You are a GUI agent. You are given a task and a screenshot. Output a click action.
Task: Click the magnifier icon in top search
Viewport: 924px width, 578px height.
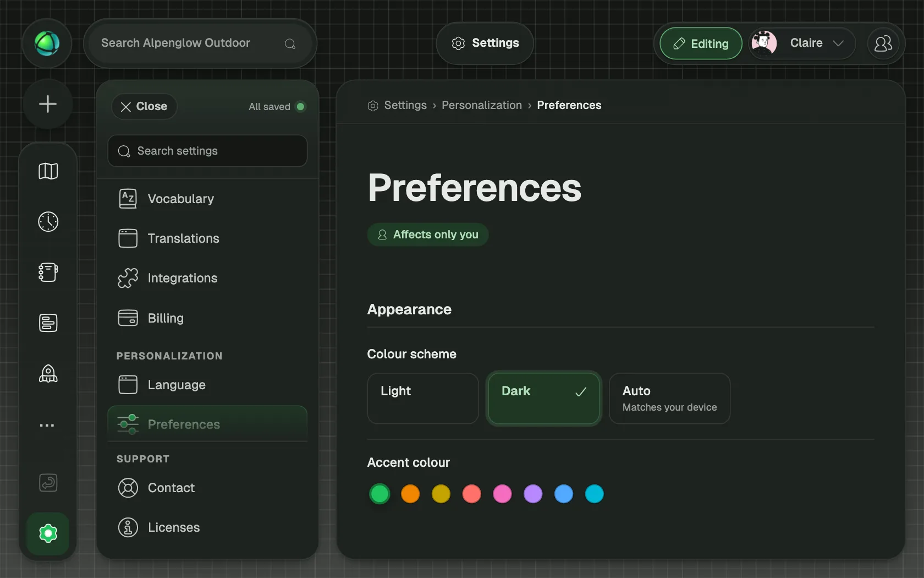[290, 43]
